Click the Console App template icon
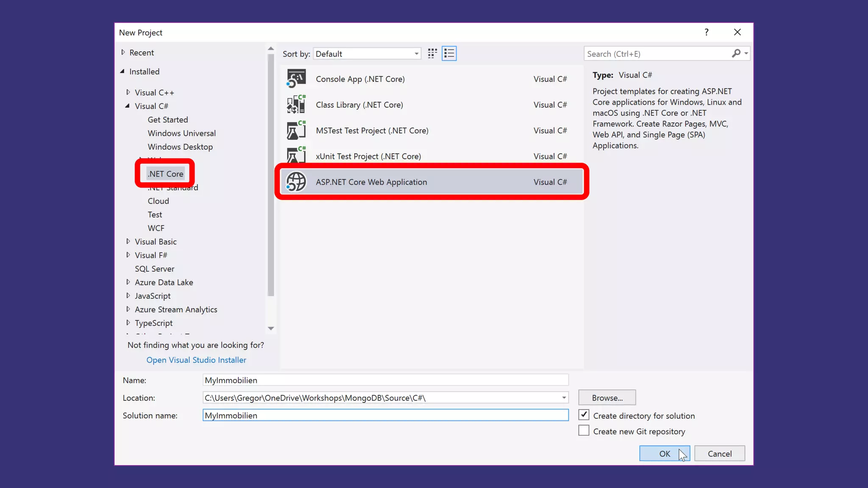Screen dimensions: 868x488 pos(296,79)
